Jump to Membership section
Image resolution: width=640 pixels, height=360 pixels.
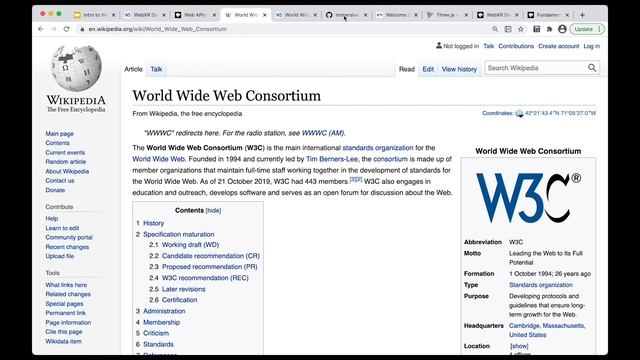click(161, 322)
